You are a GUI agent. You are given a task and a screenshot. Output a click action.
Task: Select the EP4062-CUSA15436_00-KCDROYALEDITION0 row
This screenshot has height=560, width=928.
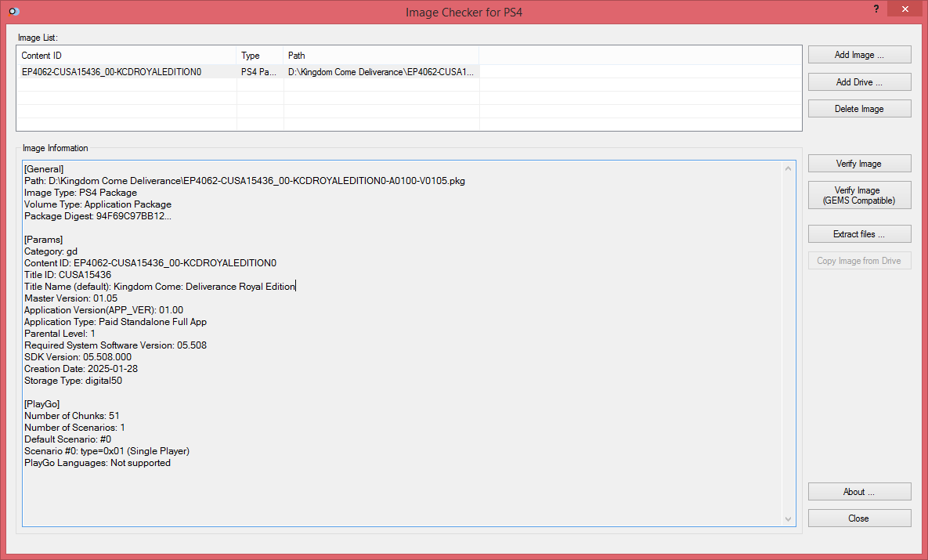point(247,71)
